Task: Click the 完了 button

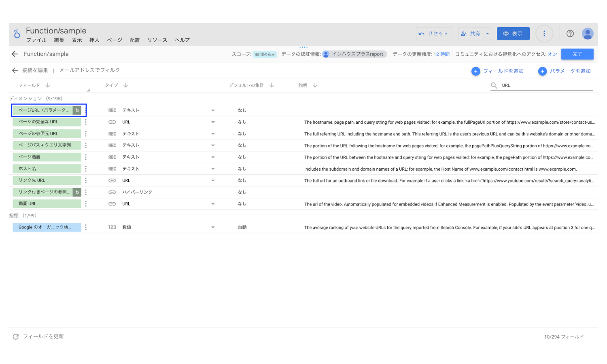Action: point(577,54)
